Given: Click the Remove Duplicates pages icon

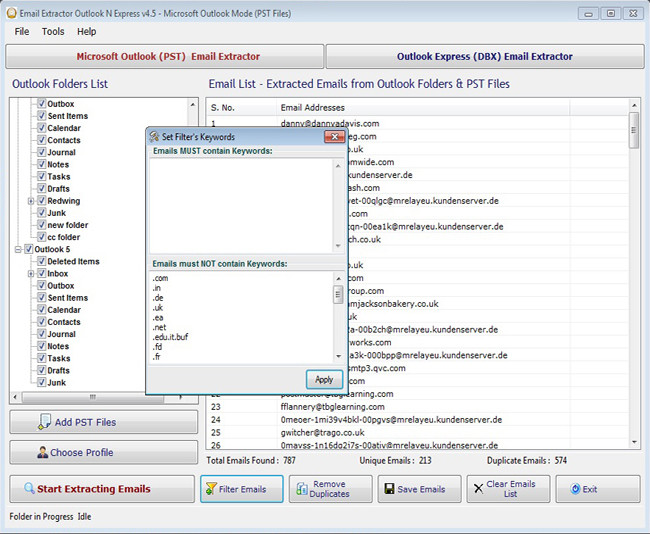Looking at the screenshot, I should click(x=302, y=489).
